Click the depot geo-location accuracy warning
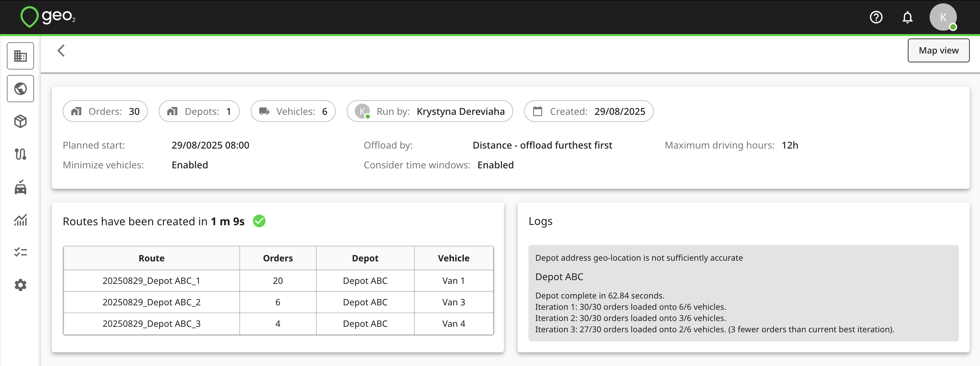The width and height of the screenshot is (980, 366). pyautogui.click(x=639, y=258)
